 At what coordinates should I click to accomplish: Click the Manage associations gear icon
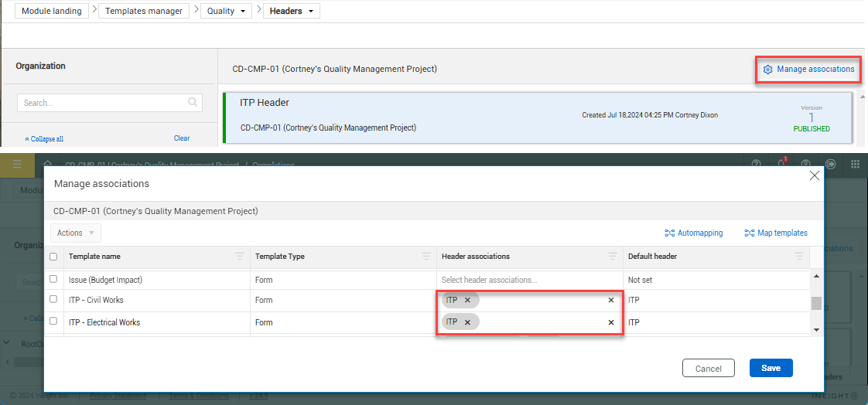pyautogui.click(x=767, y=70)
